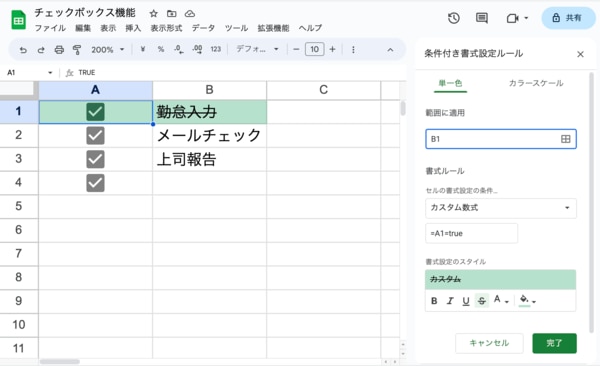Toggle bold in formatting style
This screenshot has height=366, width=600.
434,301
